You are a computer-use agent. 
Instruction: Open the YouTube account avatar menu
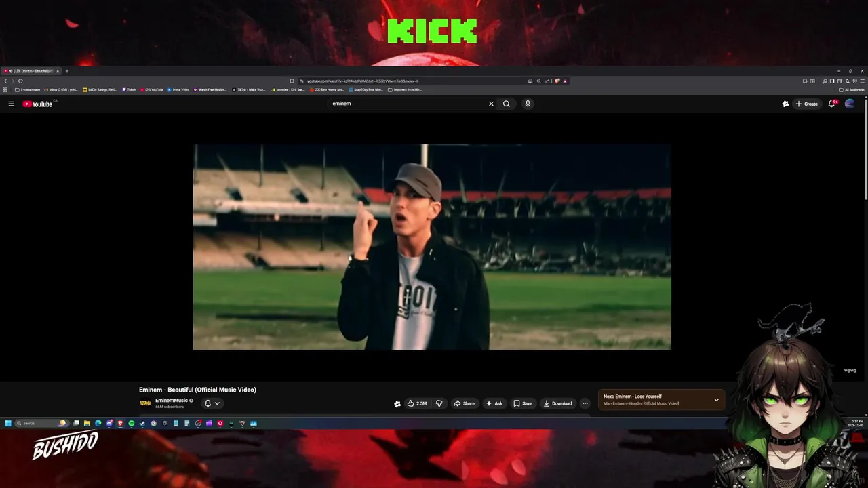tap(850, 104)
